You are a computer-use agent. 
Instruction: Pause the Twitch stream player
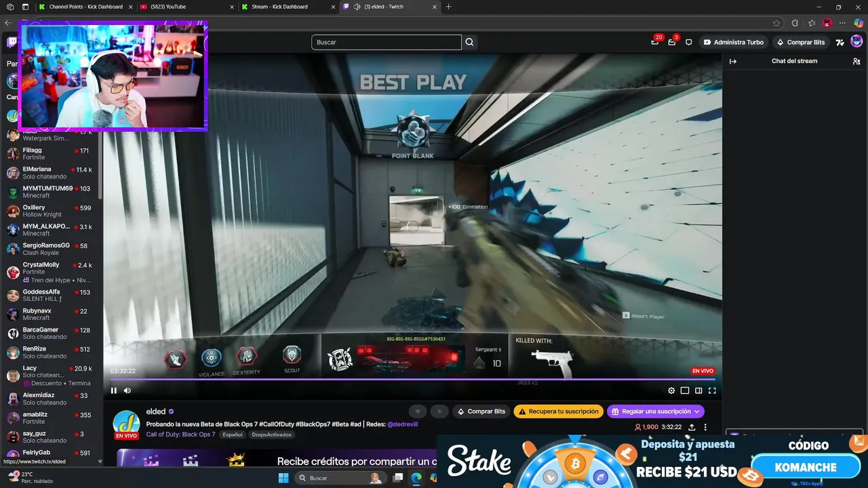point(113,390)
